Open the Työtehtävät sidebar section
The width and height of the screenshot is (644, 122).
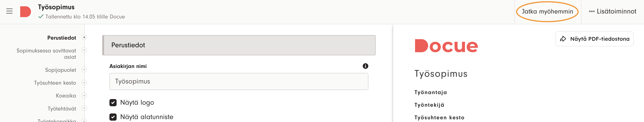pyautogui.click(x=62, y=109)
